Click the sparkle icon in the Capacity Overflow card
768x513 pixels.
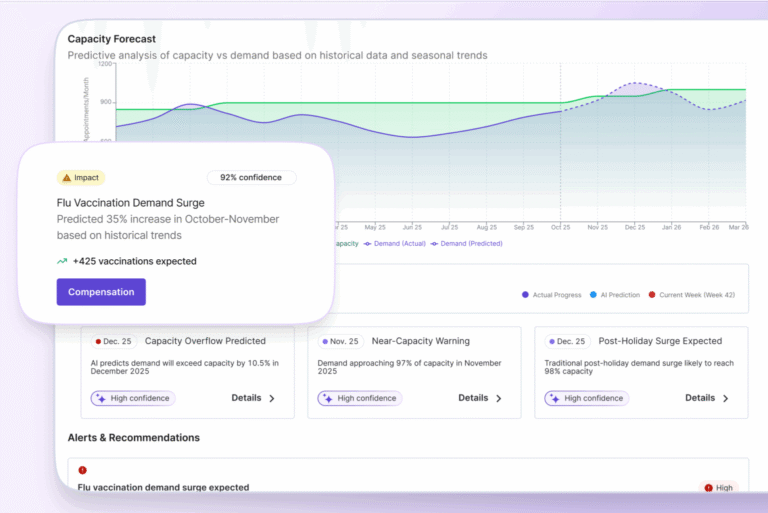point(99,398)
